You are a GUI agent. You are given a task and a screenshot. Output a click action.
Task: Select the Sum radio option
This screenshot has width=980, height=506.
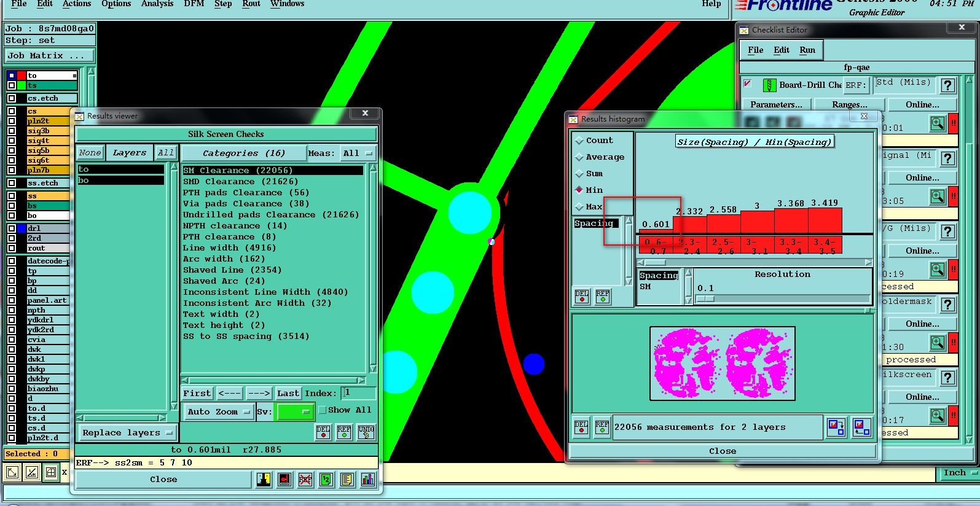(x=579, y=174)
